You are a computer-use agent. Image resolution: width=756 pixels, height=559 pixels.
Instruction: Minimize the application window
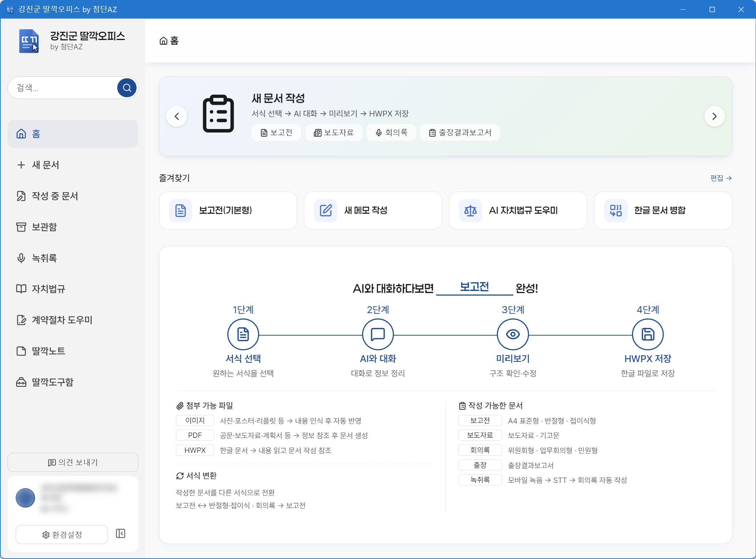683,9
